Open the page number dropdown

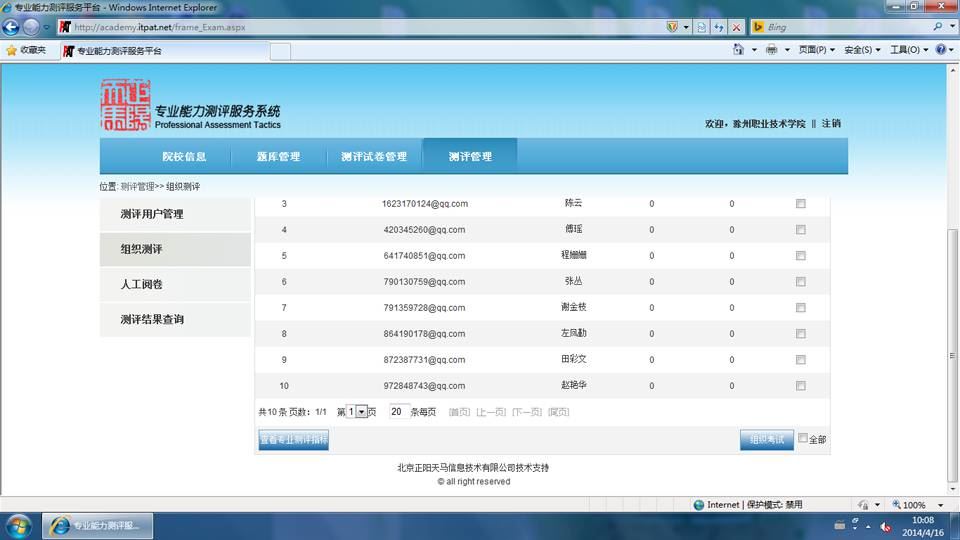pyautogui.click(x=361, y=412)
